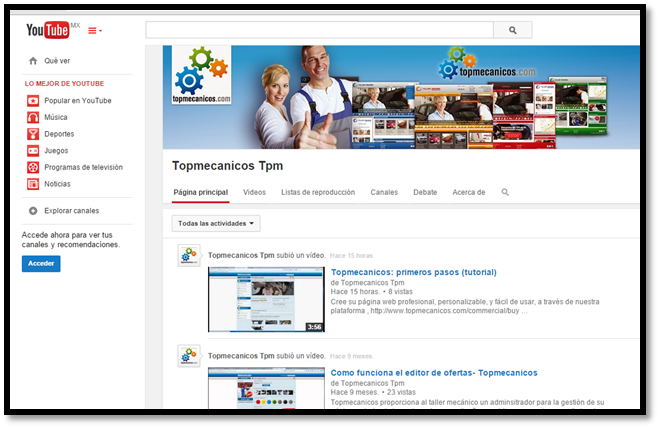The height and width of the screenshot is (428, 659).
Task: Click the tutorial video description text
Action: pos(465,306)
